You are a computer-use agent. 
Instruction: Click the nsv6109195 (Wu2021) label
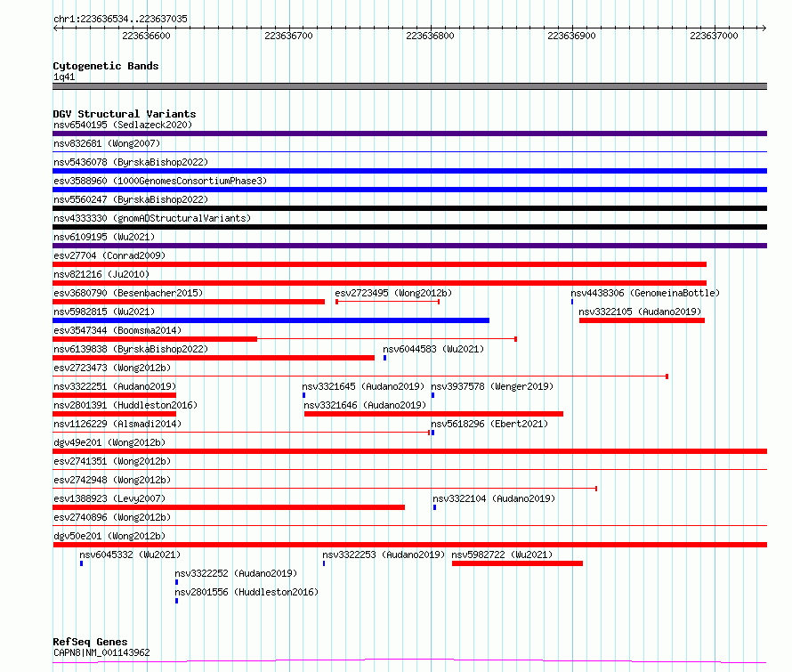click(104, 237)
